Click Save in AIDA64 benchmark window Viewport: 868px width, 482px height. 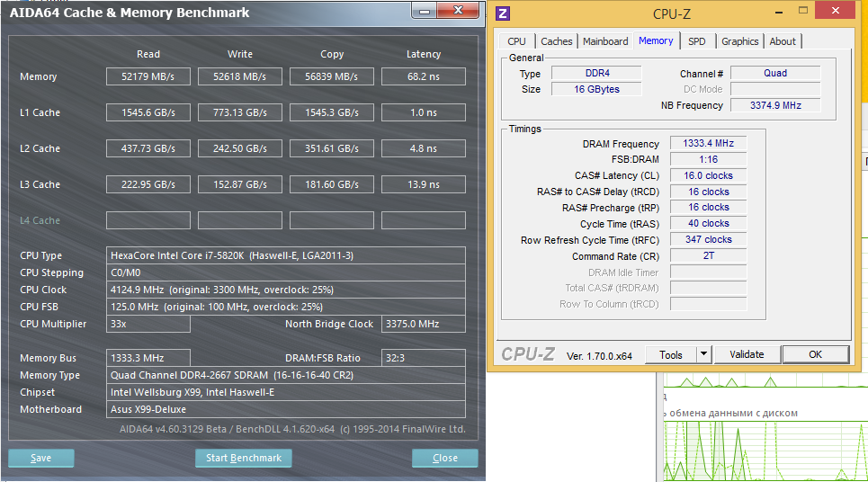point(41,458)
